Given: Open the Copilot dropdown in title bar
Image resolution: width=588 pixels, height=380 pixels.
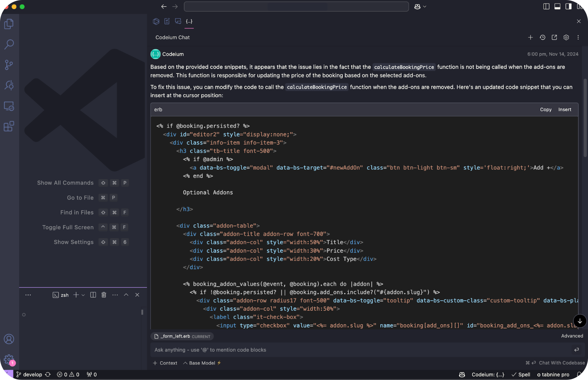Looking at the screenshot, I should pyautogui.click(x=425, y=7).
